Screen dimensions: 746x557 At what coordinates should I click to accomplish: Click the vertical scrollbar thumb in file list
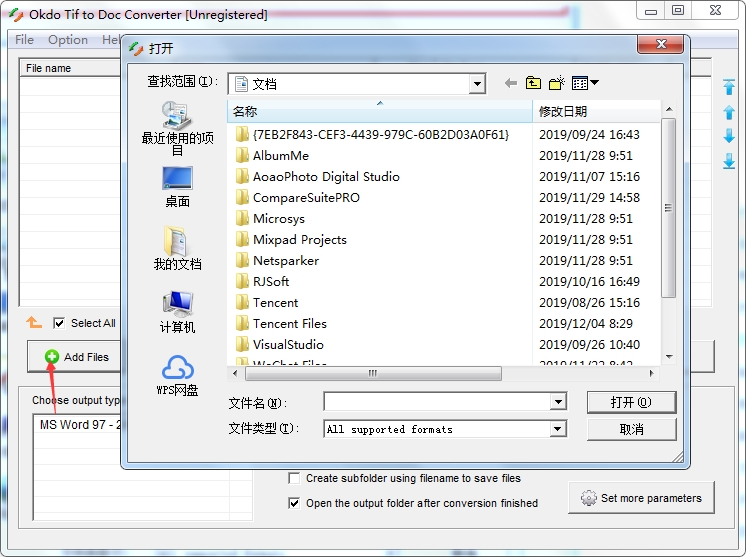(668, 208)
